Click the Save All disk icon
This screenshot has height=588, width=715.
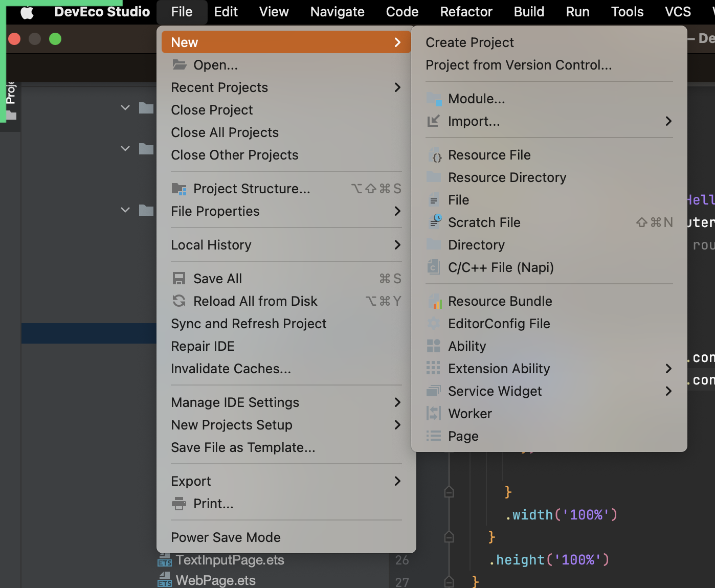[x=179, y=279]
